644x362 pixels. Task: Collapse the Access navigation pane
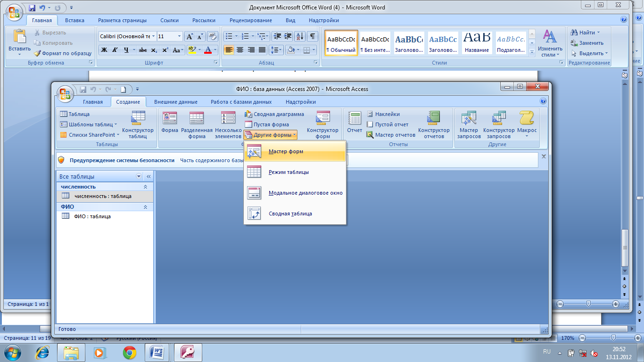click(x=149, y=176)
